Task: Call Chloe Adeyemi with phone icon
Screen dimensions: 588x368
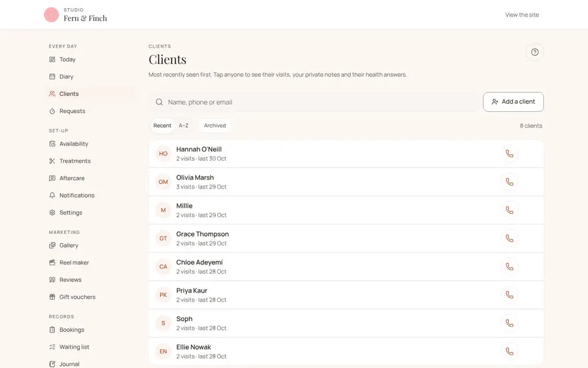Action: pyautogui.click(x=509, y=267)
